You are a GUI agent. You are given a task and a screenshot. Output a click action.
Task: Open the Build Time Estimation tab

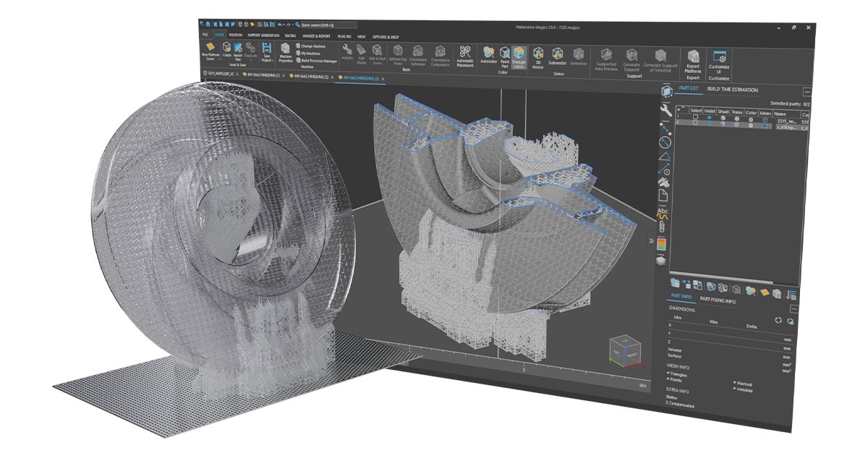tap(732, 90)
